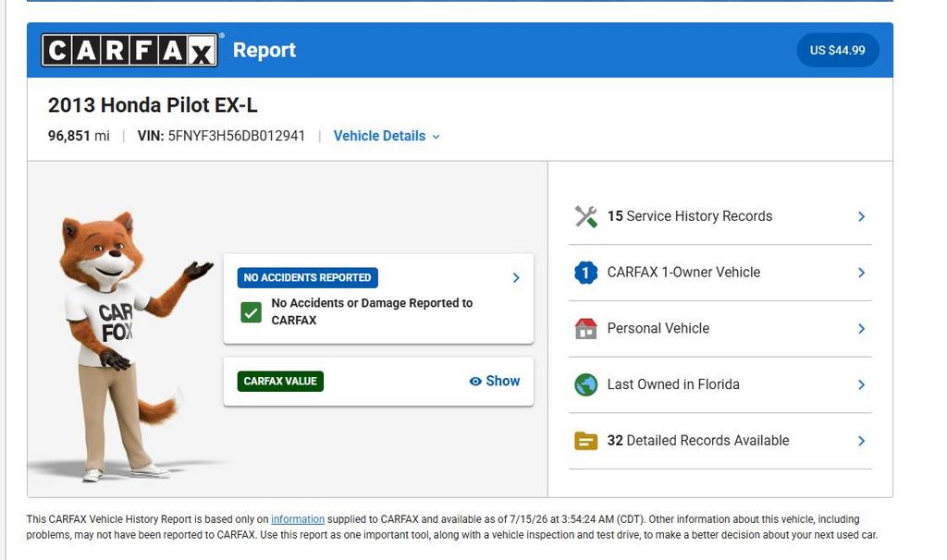Click the Report heading in the blue banner
Viewport: 947px width, 560px height.
click(x=264, y=50)
